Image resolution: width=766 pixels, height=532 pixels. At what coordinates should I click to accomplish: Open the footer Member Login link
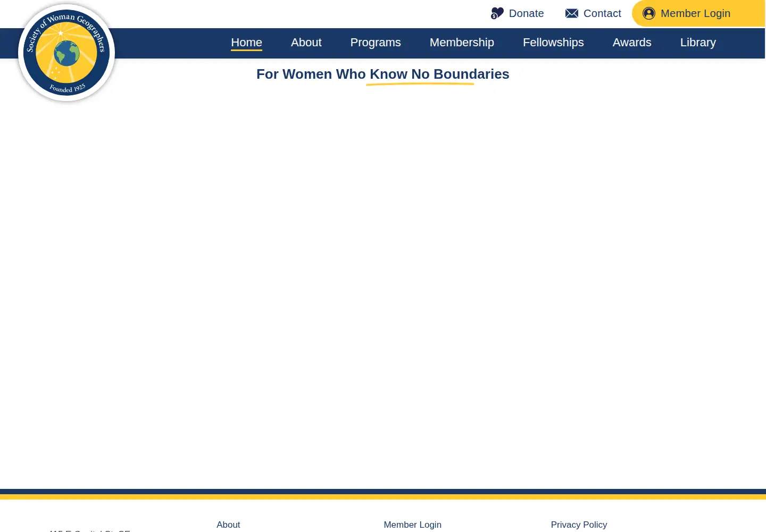(x=413, y=525)
